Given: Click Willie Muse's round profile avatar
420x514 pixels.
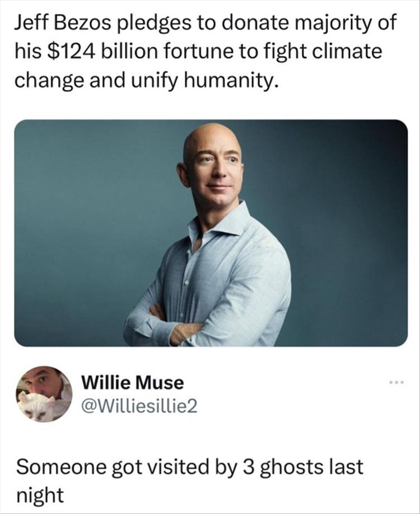Looking at the screenshot, I should click(x=44, y=394).
